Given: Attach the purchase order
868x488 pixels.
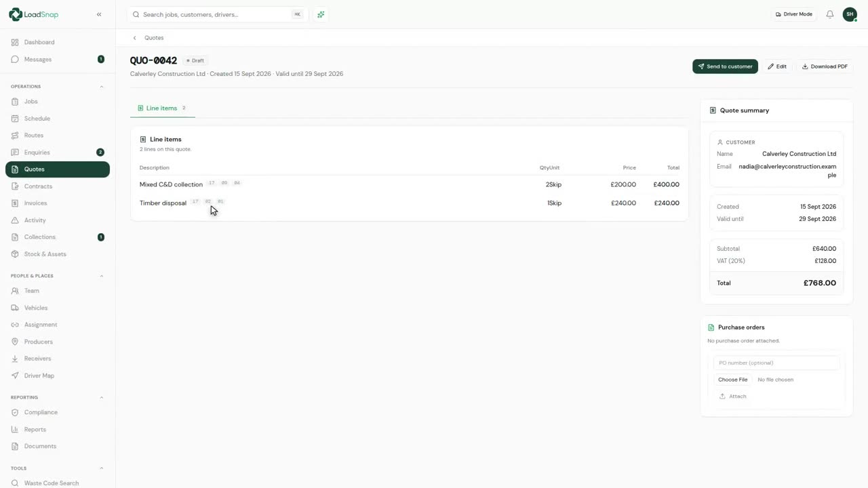Looking at the screenshot, I should click(x=733, y=396).
